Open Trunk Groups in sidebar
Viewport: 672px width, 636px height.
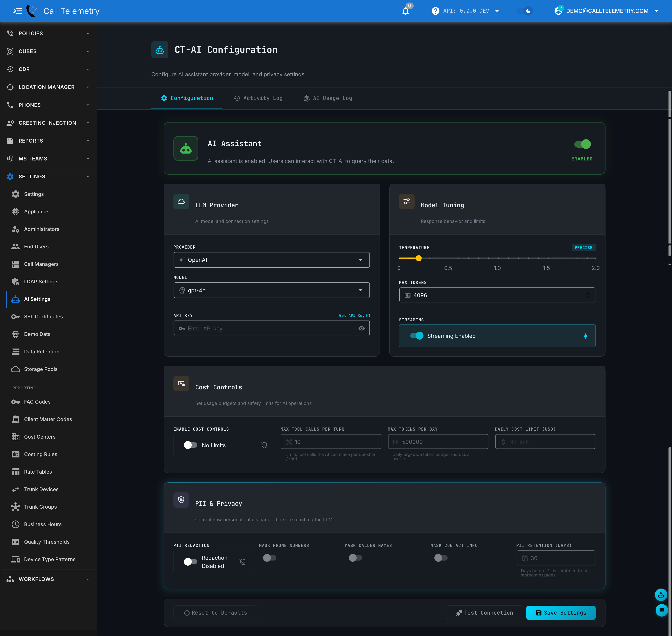click(48, 506)
